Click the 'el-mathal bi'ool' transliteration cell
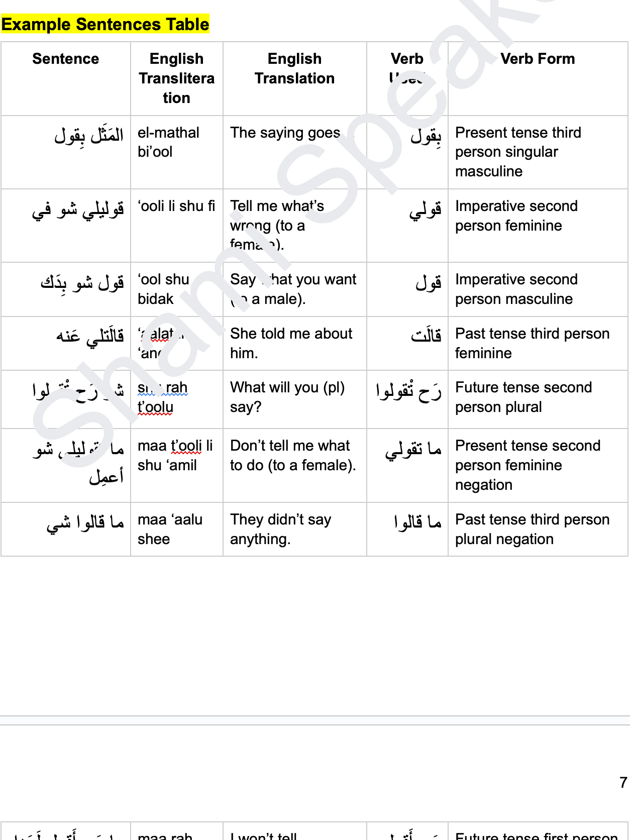The width and height of the screenshot is (630, 840). [168, 142]
